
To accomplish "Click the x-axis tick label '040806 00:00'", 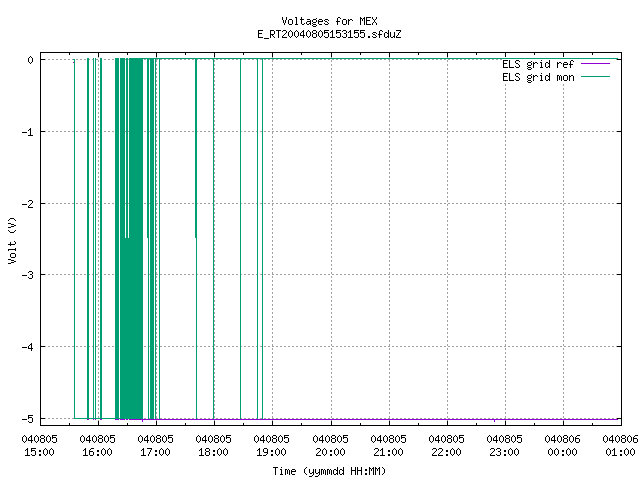I will click(x=562, y=446).
